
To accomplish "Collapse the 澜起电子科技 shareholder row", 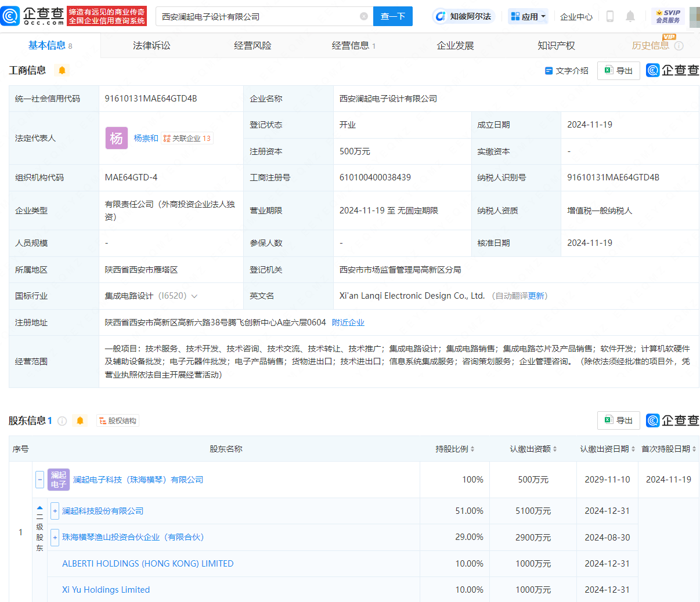I will coord(40,480).
